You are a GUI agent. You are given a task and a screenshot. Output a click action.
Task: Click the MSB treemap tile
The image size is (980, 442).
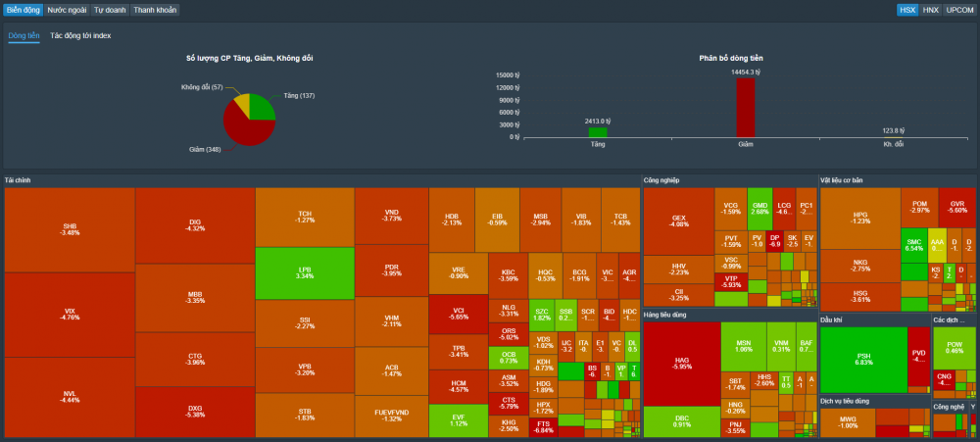click(541, 220)
